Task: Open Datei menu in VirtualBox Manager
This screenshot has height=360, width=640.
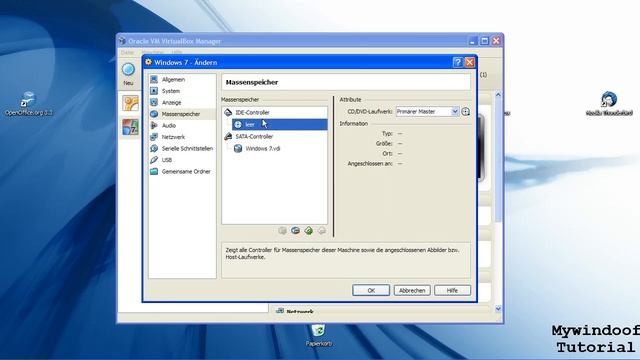Action: tap(127, 52)
